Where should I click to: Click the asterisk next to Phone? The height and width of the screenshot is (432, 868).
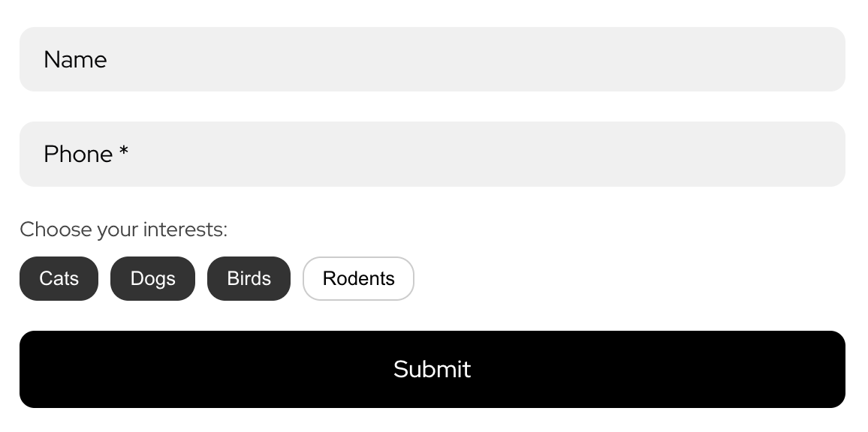125,151
